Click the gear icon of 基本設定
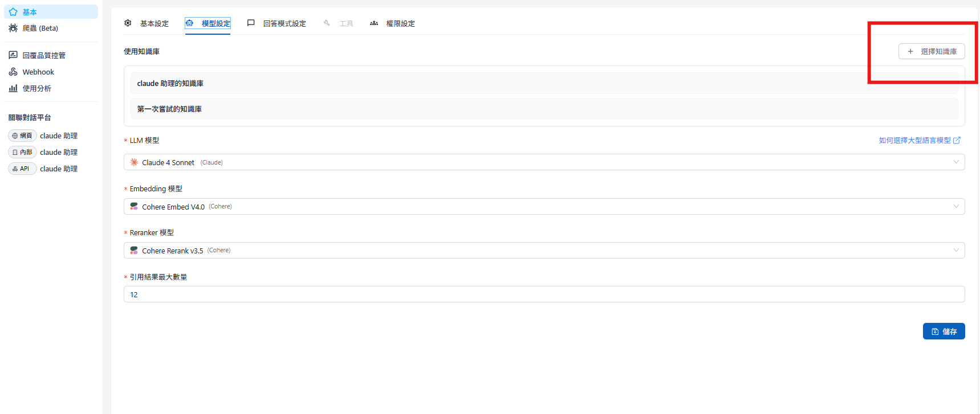The width and height of the screenshot is (980, 414). (x=128, y=23)
